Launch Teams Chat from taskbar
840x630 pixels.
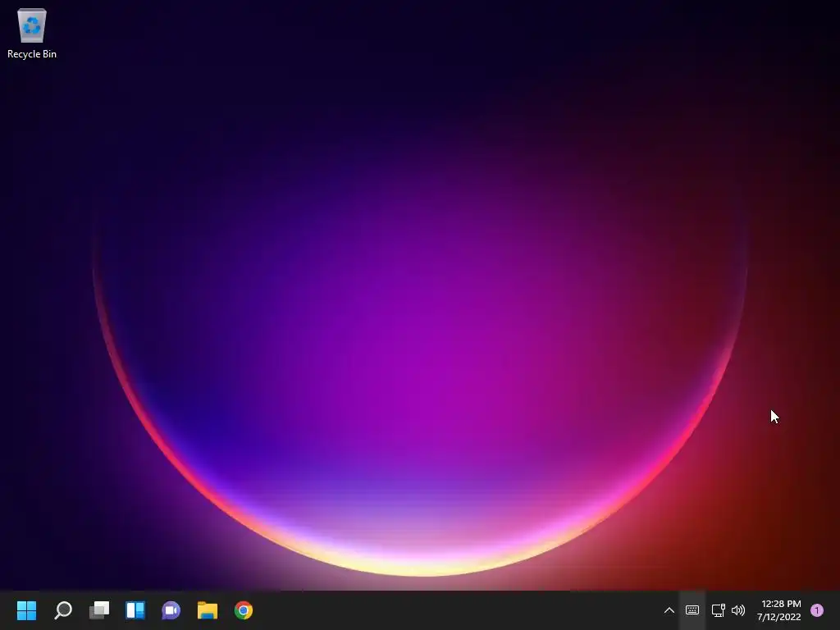click(171, 610)
